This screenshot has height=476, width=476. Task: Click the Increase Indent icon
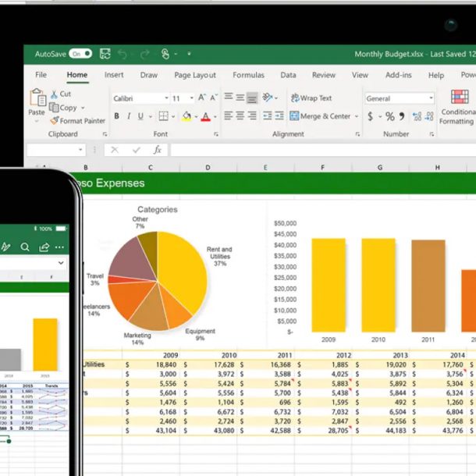(279, 115)
